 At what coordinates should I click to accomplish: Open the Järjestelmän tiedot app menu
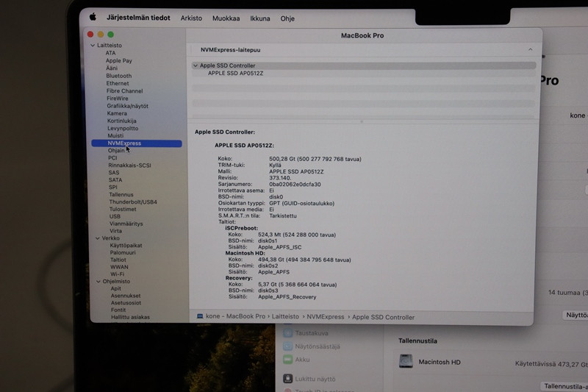coord(138,18)
